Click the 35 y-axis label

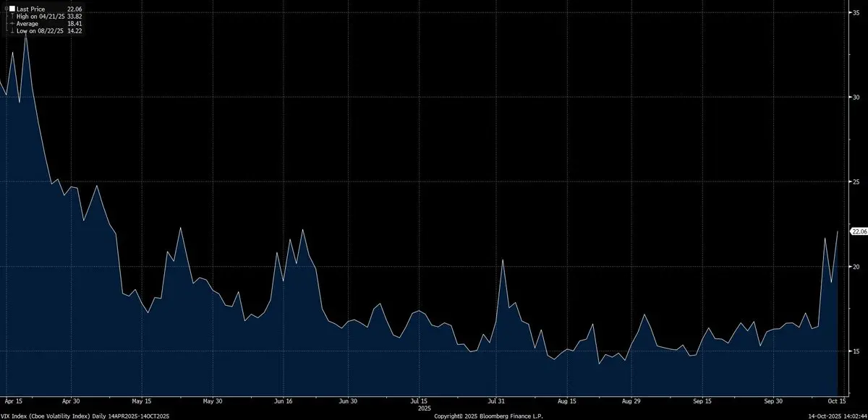[x=855, y=12]
